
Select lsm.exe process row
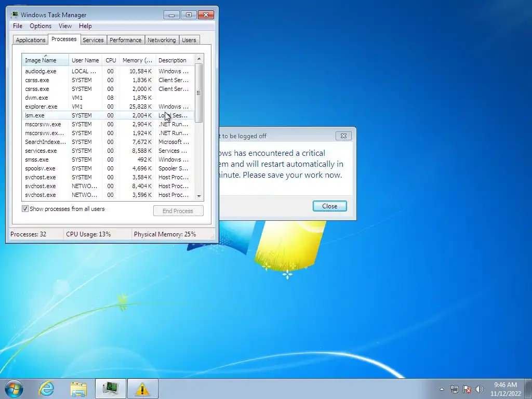[109, 115]
